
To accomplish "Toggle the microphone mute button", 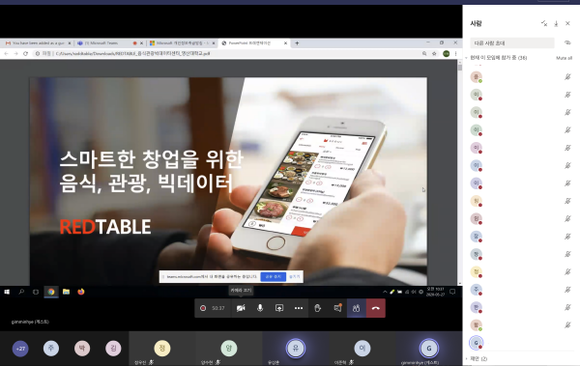I will (x=260, y=308).
